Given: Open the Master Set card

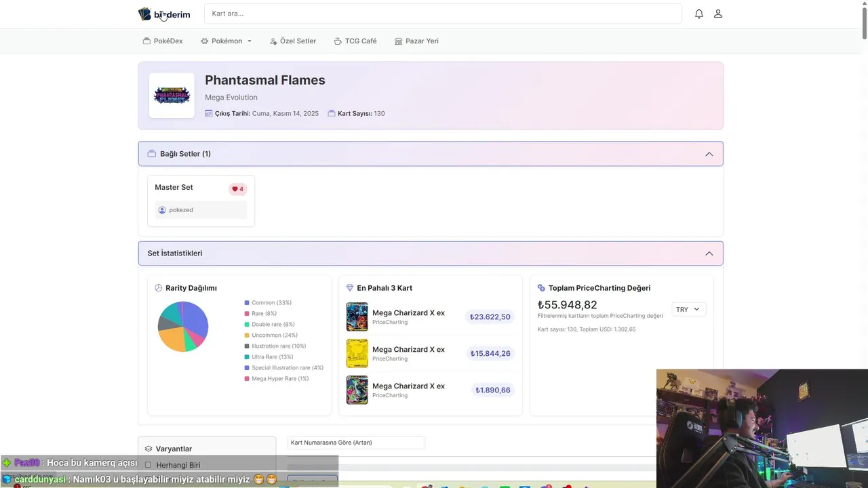Looking at the screenshot, I should click(201, 201).
